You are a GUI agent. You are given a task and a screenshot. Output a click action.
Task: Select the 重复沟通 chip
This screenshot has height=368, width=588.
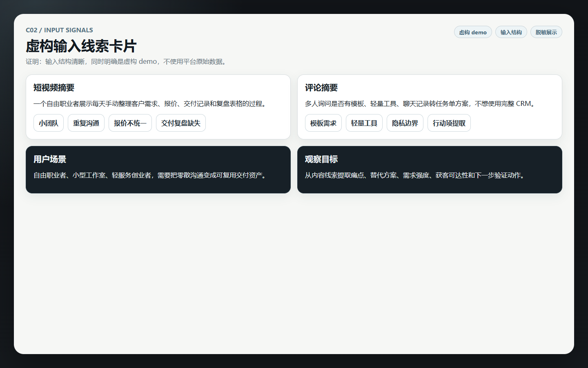pos(86,123)
